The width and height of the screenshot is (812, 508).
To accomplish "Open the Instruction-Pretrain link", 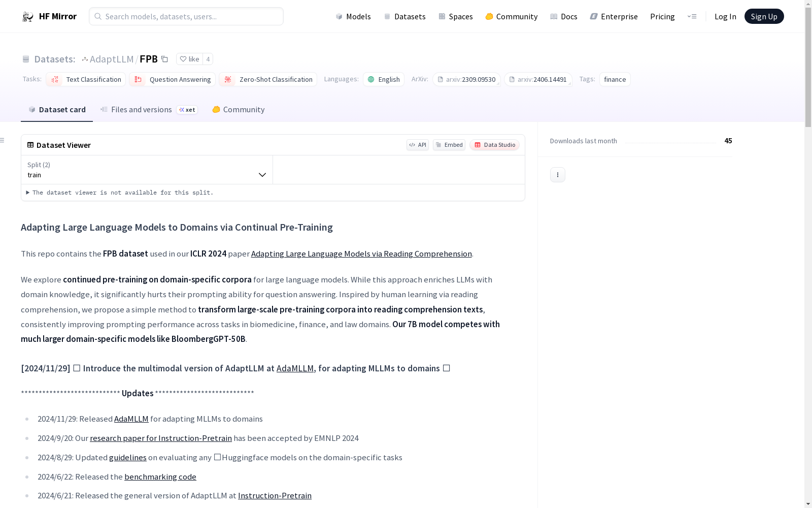I will pos(275,495).
